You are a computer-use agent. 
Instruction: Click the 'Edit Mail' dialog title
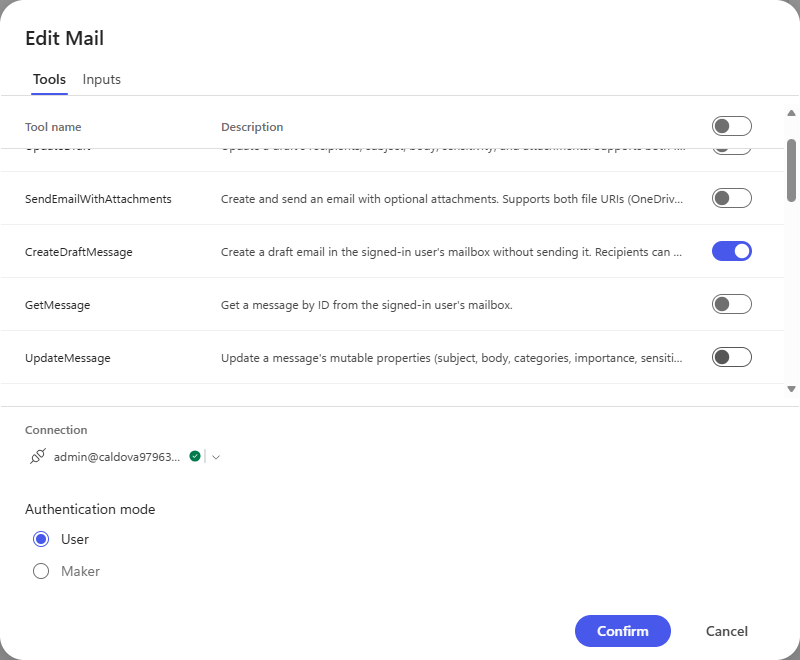(x=64, y=38)
